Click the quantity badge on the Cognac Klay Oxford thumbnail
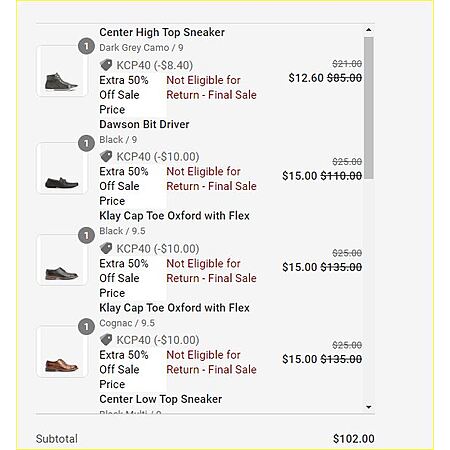The width and height of the screenshot is (450, 450). tap(86, 327)
